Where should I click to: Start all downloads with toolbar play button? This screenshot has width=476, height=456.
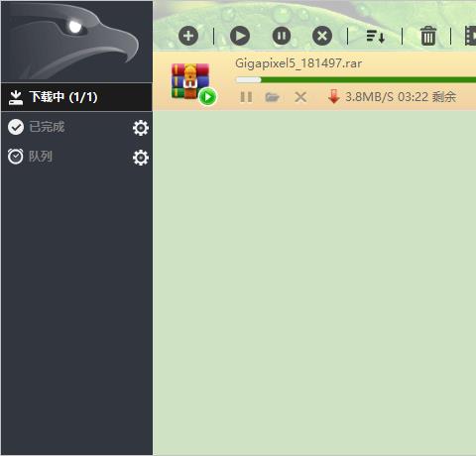pos(240,36)
